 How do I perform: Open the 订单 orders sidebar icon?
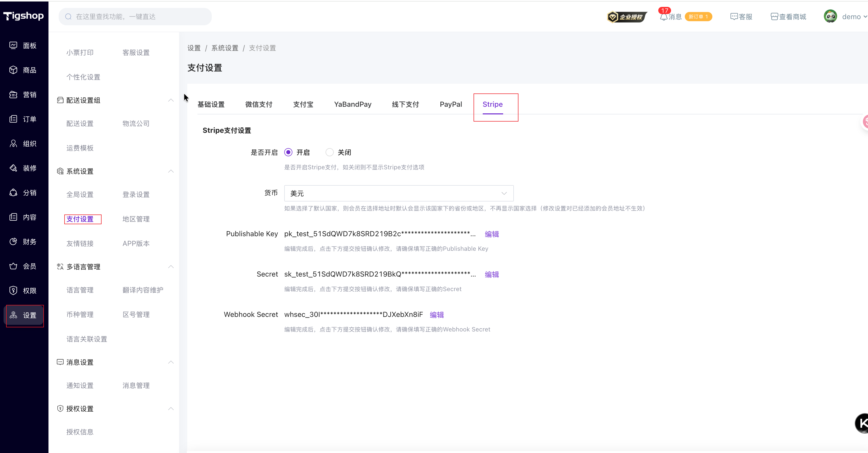[x=13, y=119]
